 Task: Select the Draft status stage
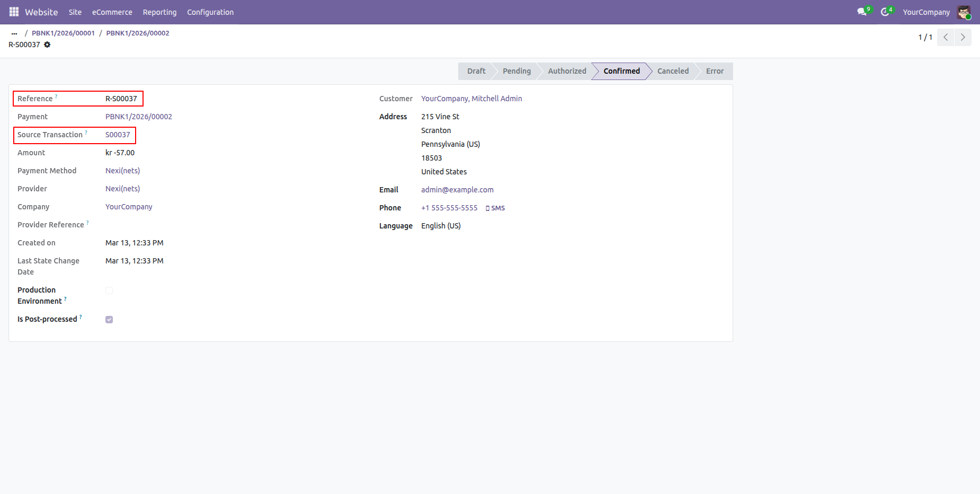click(x=476, y=71)
